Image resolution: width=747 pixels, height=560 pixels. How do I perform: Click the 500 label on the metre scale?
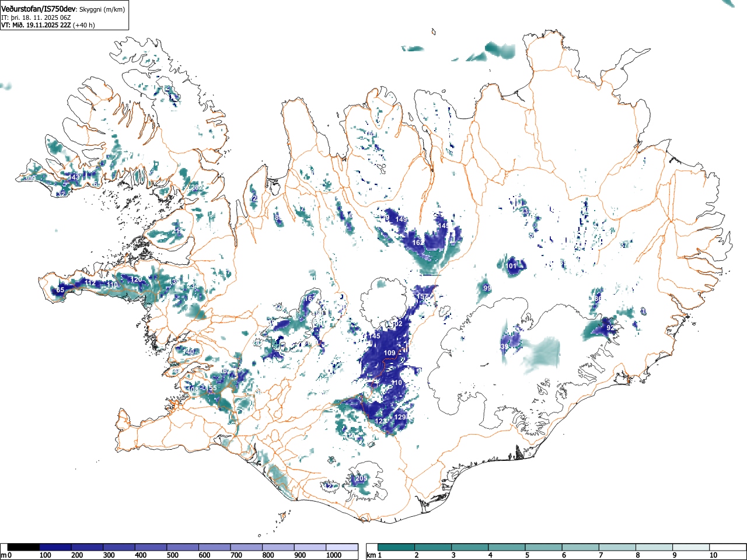point(172,555)
